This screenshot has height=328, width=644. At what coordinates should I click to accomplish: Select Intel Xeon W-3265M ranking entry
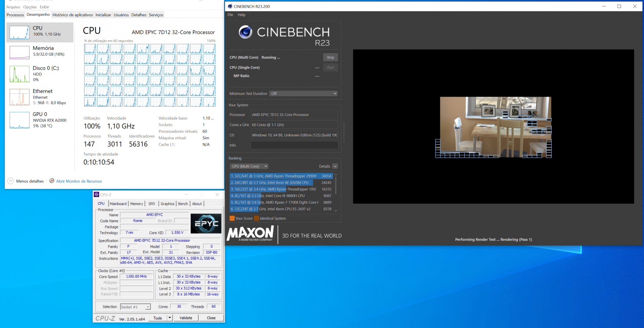coord(281,183)
